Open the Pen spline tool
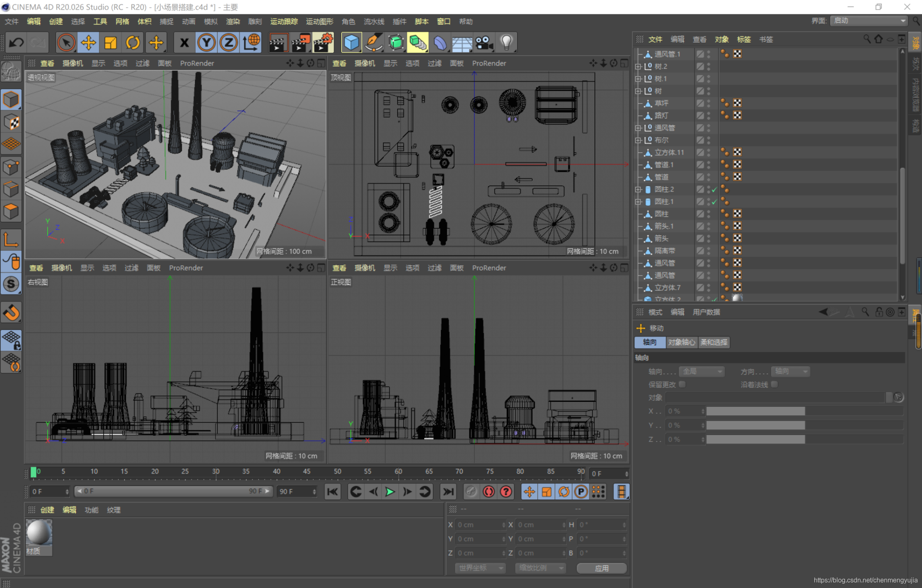The width and height of the screenshot is (922, 588). coord(373,43)
